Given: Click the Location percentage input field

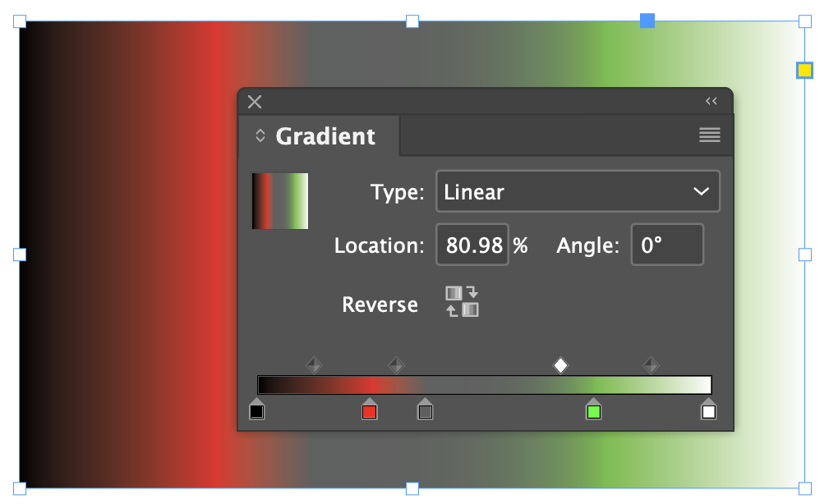Looking at the screenshot, I should [472, 244].
